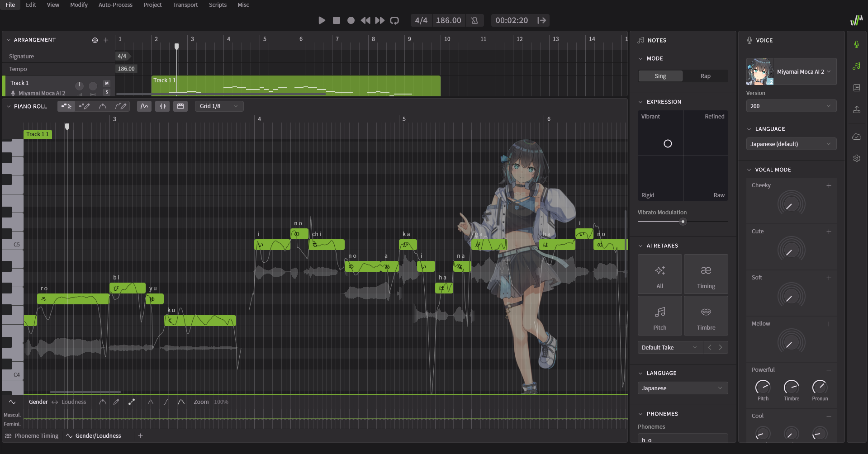
Task: Click the Cheeky vocal mode knob
Action: point(791,204)
